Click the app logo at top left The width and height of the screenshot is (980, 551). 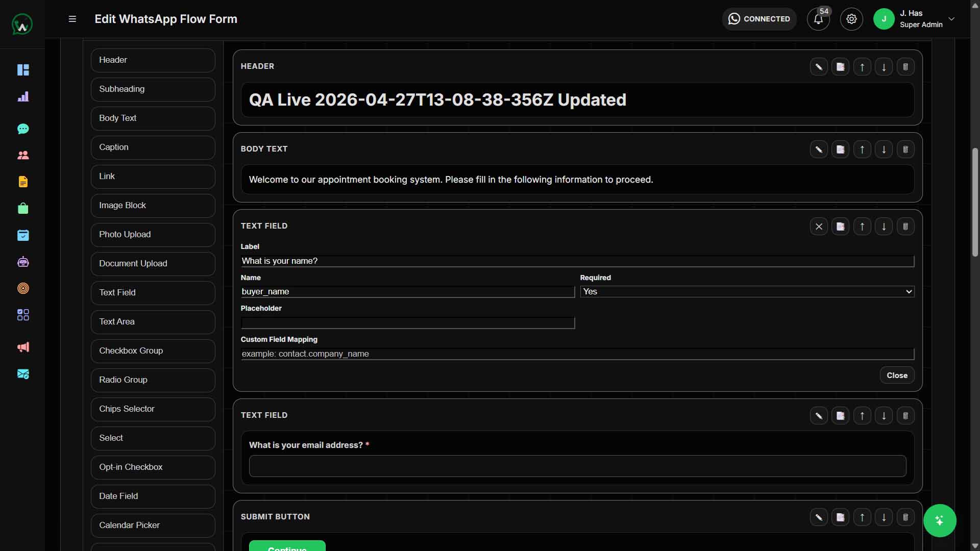click(x=22, y=24)
